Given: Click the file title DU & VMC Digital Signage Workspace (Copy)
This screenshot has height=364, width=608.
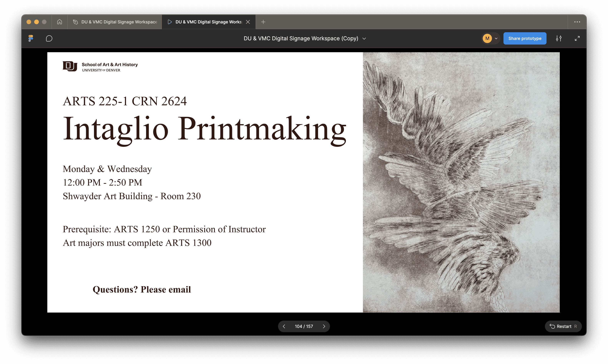Looking at the screenshot, I should [301, 39].
